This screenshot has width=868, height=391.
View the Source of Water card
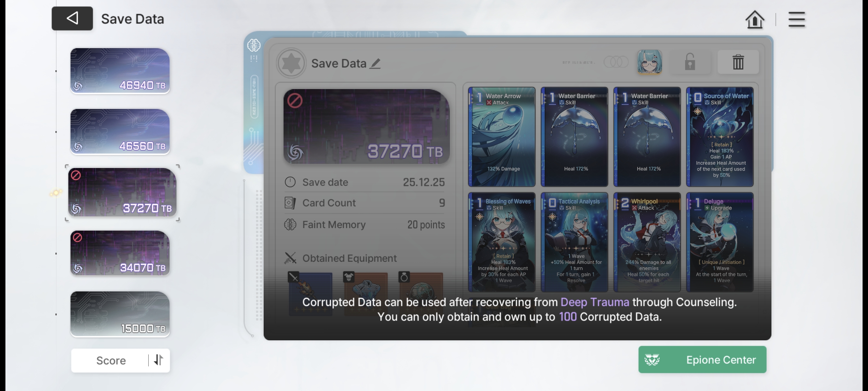720,137
